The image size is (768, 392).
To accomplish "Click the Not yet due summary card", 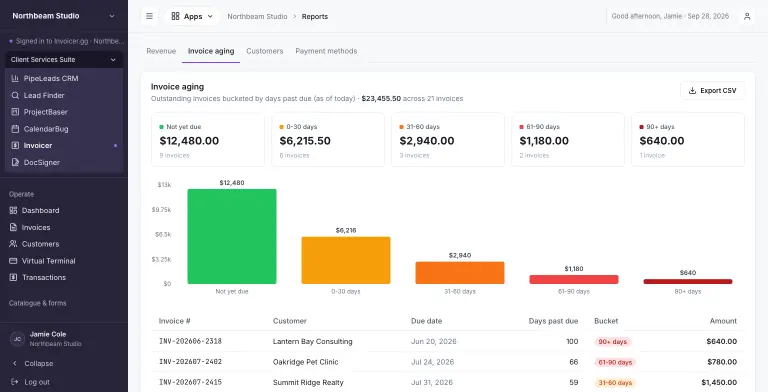I will 208,140.
